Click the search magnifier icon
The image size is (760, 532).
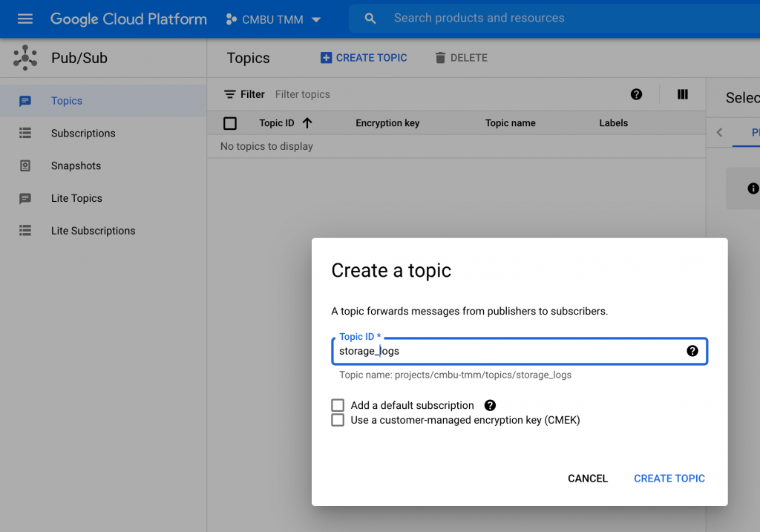[370, 19]
